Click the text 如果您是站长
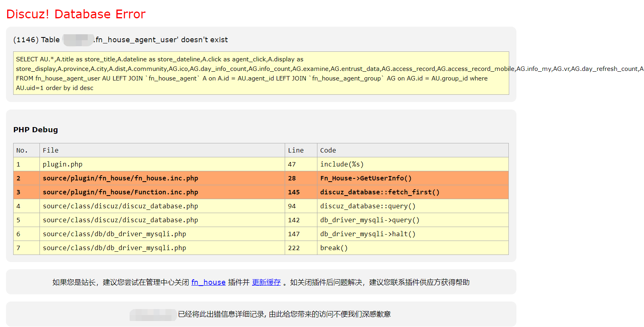Viewport: 644px width, 327px height. click(x=74, y=282)
